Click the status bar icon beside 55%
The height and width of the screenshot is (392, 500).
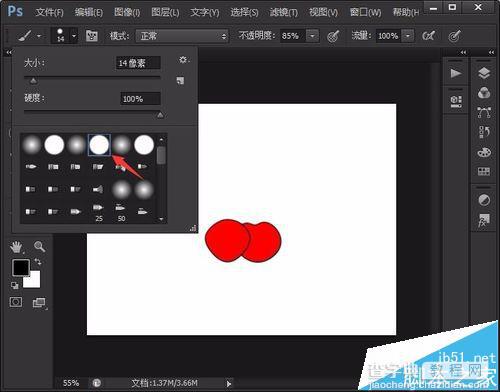coord(97,383)
